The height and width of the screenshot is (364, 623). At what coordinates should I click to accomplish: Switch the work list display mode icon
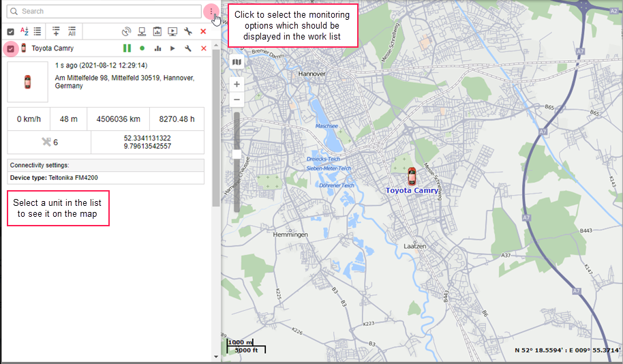(37, 31)
